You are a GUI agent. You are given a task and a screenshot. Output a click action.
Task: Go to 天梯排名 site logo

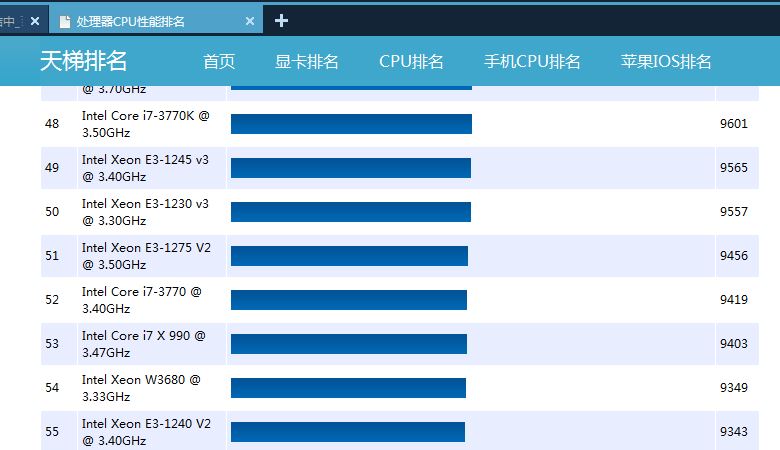[x=83, y=61]
